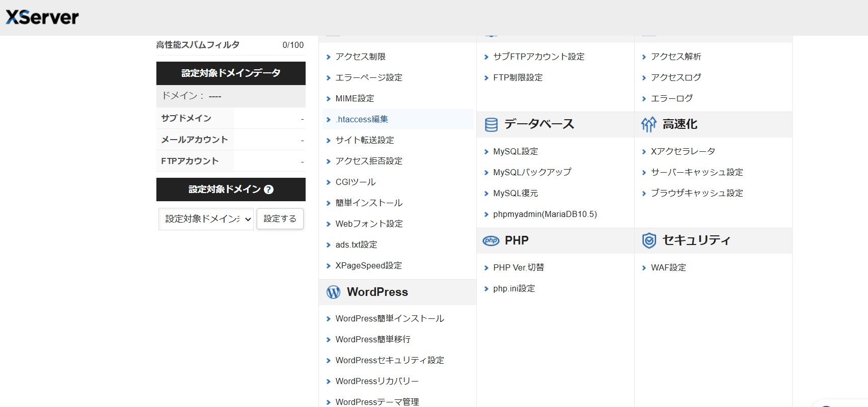The height and width of the screenshot is (407, 868).
Task: Click the WordPress logo icon
Action: (x=333, y=292)
